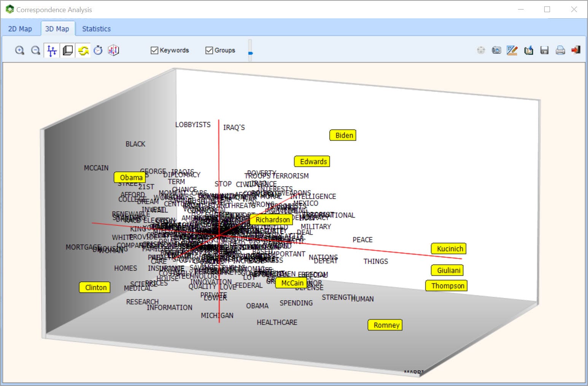The width and height of the screenshot is (588, 386).
Task: Zoom in on the 3D map
Action: pos(20,50)
